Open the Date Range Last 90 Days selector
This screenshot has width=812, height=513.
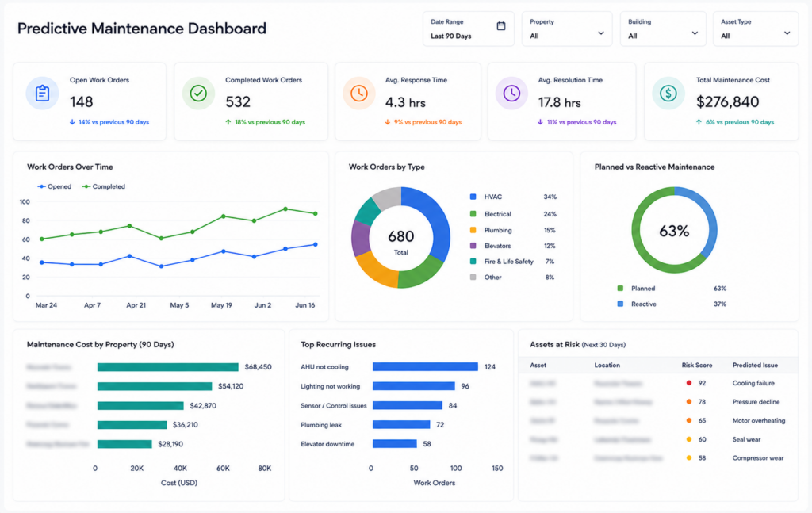click(x=468, y=29)
